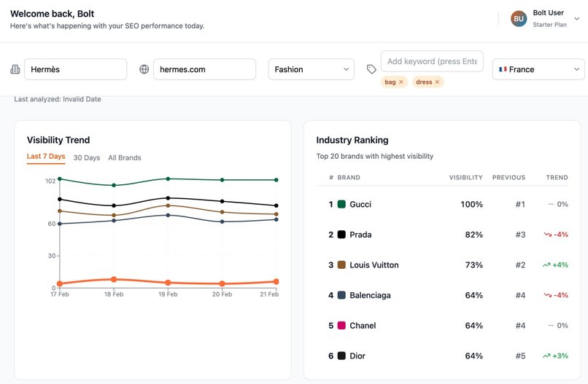This screenshot has width=588, height=384.
Task: Click the Industry Ranking heading
Action: [x=352, y=140]
